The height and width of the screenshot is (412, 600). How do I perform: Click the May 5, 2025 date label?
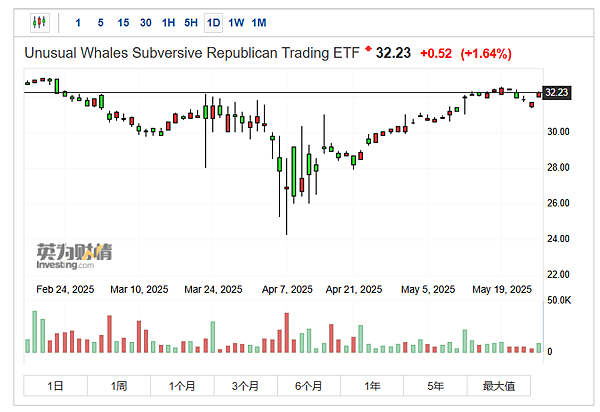coord(428,290)
